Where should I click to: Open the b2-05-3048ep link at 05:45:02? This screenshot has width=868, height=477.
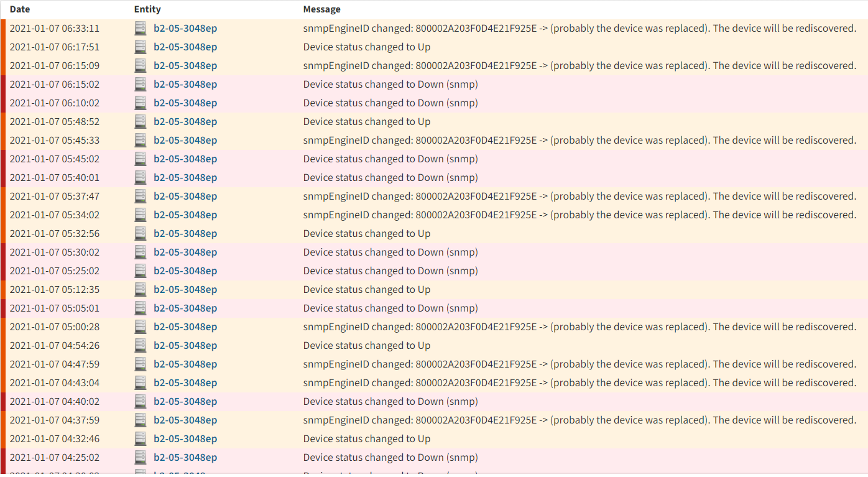(x=185, y=159)
